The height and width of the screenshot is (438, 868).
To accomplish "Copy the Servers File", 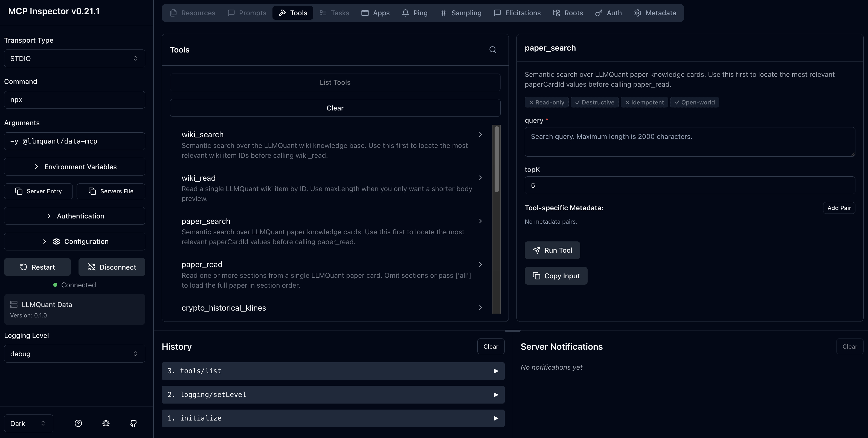I will click(x=111, y=191).
